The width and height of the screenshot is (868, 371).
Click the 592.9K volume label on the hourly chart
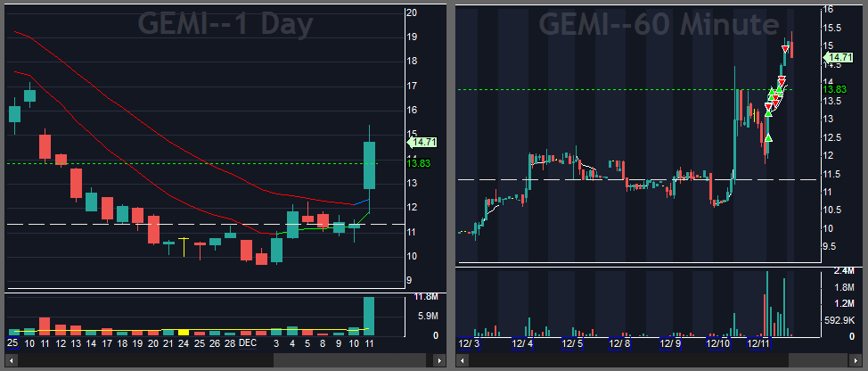839,320
